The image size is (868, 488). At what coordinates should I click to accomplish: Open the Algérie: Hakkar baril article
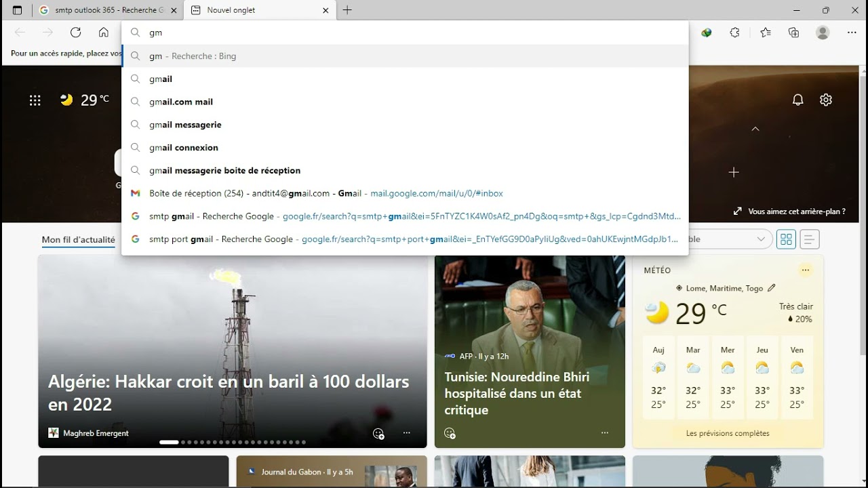(x=229, y=393)
